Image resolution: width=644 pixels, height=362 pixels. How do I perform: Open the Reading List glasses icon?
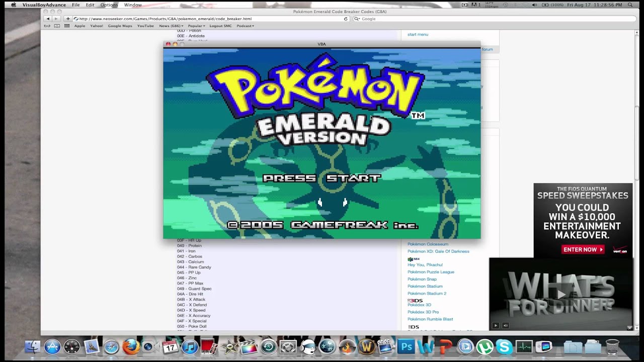point(47,26)
